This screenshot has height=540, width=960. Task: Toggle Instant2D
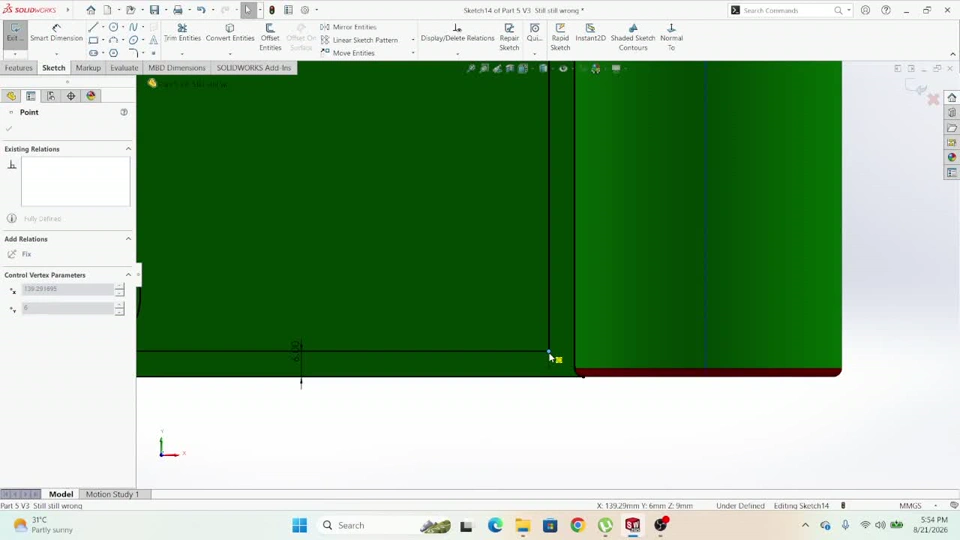point(590,33)
